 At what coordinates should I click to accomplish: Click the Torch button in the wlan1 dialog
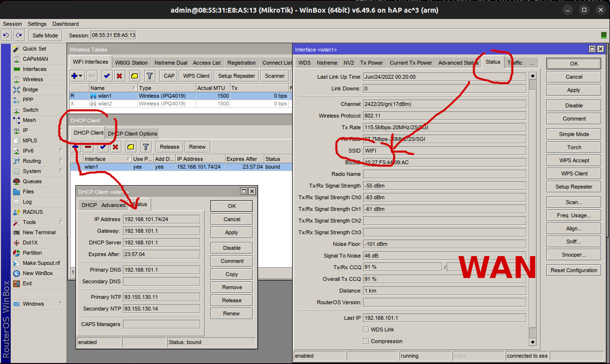[574, 147]
